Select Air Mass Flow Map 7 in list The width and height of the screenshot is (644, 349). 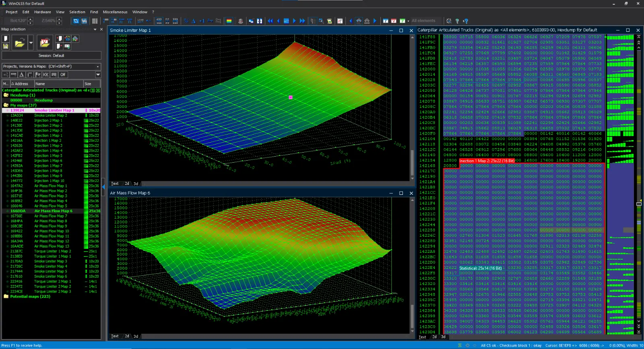[50, 216]
